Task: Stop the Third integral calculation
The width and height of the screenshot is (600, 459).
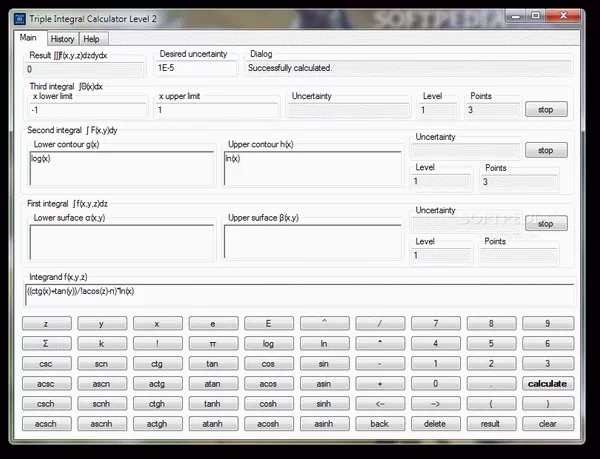Action: click(546, 109)
